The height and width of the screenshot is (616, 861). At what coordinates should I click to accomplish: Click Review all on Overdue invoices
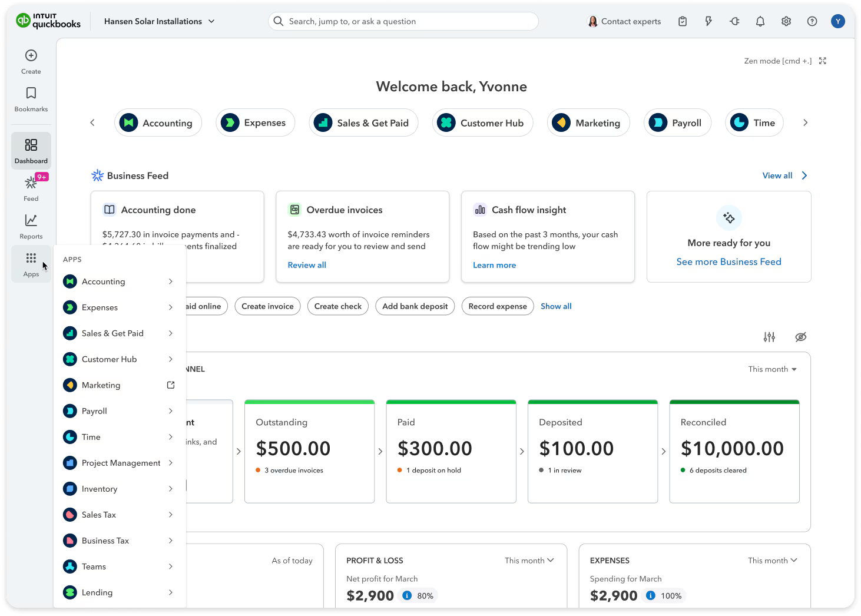307,265
